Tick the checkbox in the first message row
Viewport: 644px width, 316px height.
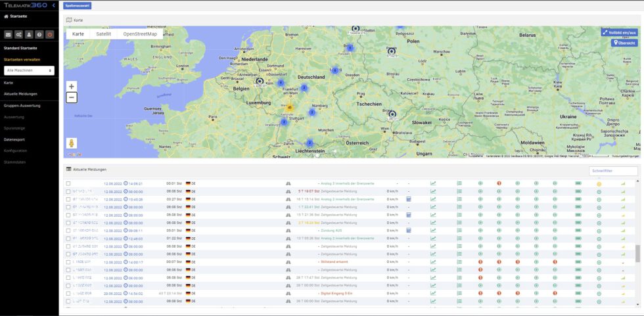coord(68,183)
